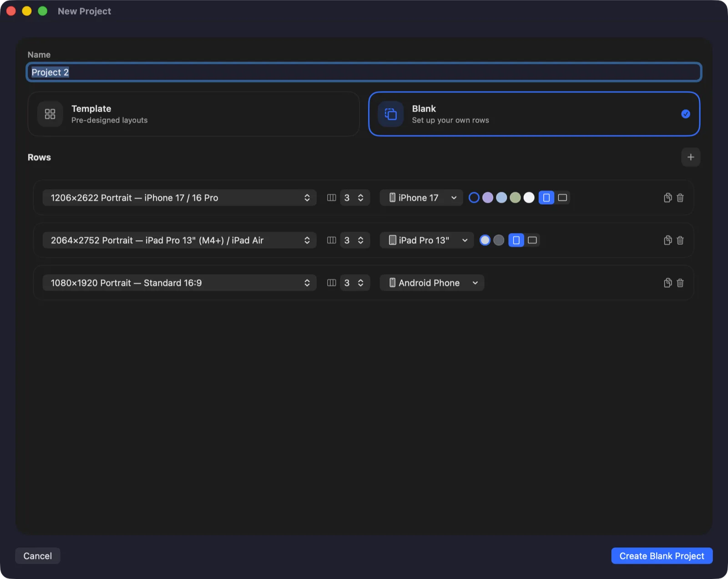Click the Name field label
This screenshot has width=728, height=579.
(39, 55)
